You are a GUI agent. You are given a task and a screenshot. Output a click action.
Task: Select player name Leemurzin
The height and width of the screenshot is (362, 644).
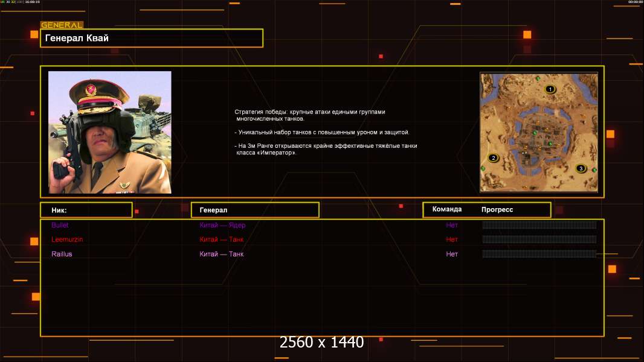tap(67, 240)
